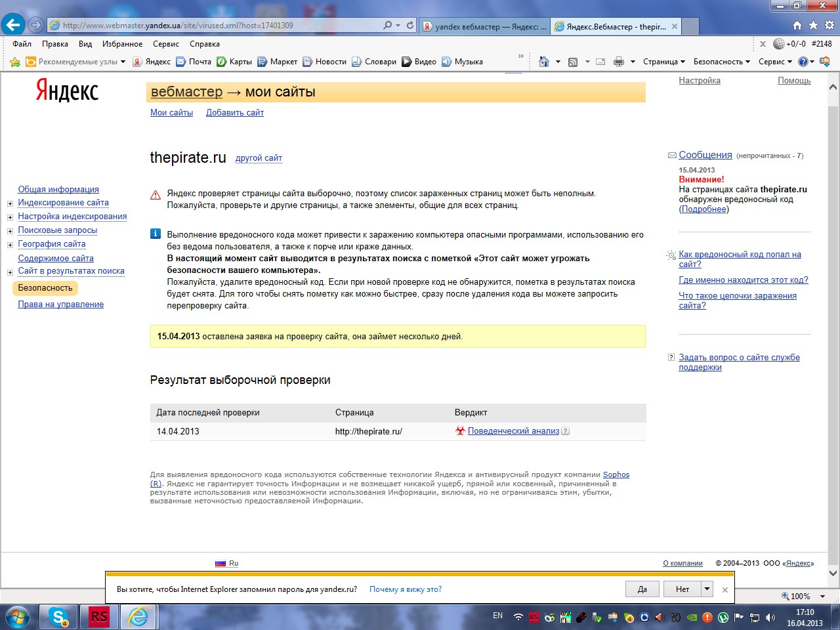
Task: Open the Правка menu
Action: click(55, 44)
